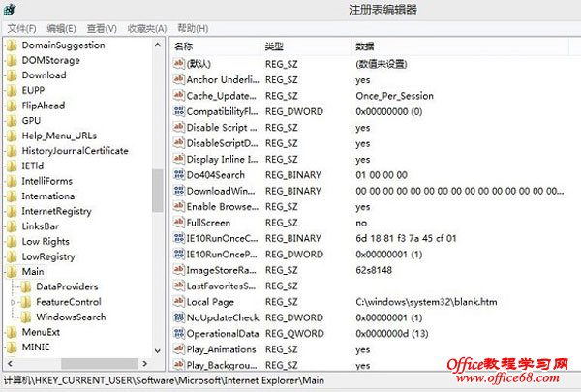
Task: Click the tree vertical scrollbar thumb
Action: point(158,191)
